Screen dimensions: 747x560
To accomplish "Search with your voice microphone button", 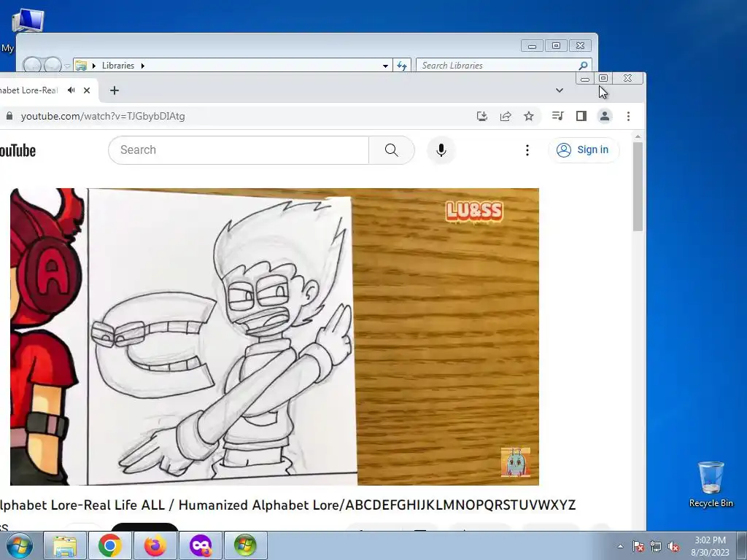I will pyautogui.click(x=441, y=150).
